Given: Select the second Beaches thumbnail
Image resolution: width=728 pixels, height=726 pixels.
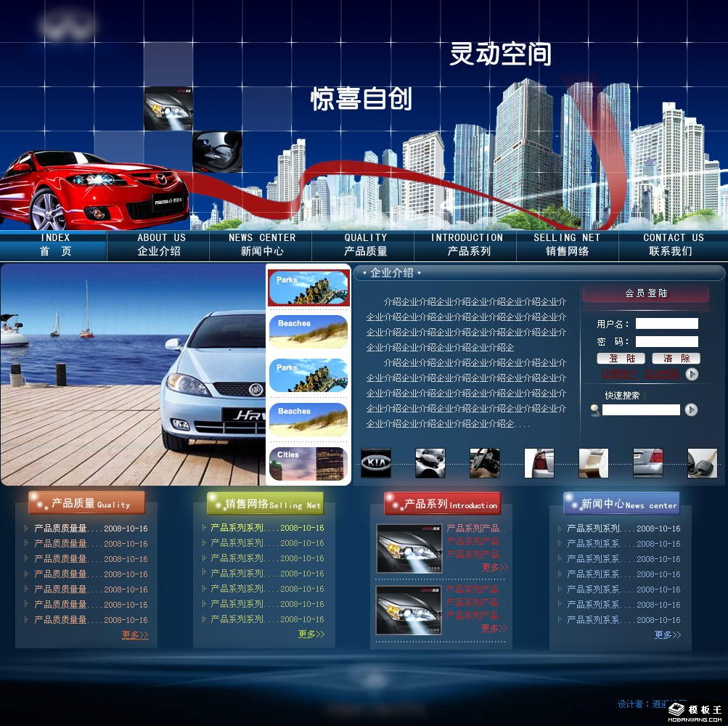Looking at the screenshot, I should (308, 420).
